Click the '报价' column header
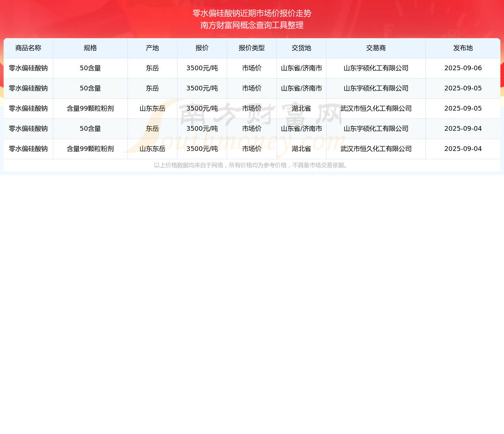This screenshot has width=504, height=434. pyautogui.click(x=202, y=48)
